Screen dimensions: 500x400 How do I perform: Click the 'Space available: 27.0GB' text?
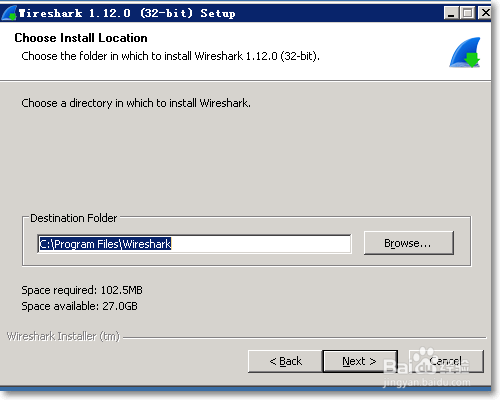click(79, 306)
